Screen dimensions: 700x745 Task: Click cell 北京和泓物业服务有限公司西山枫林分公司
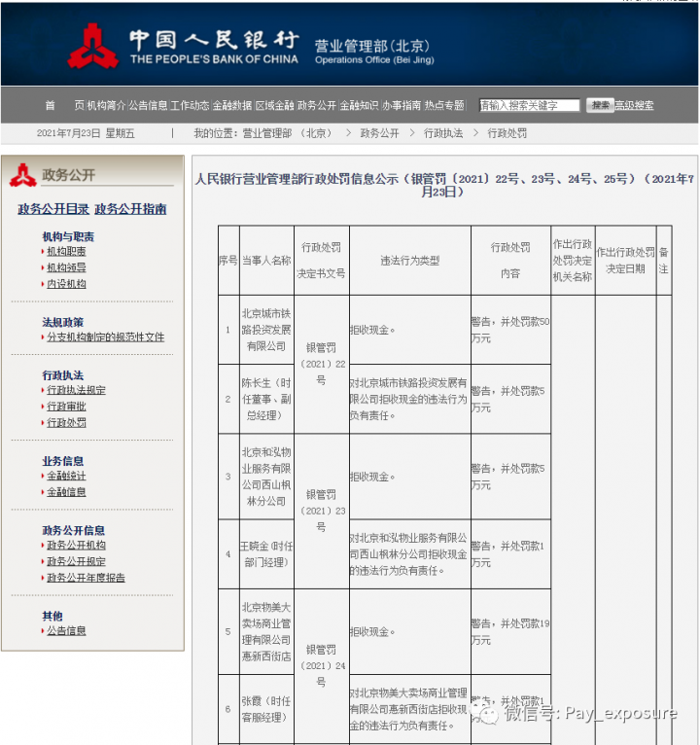click(x=266, y=477)
